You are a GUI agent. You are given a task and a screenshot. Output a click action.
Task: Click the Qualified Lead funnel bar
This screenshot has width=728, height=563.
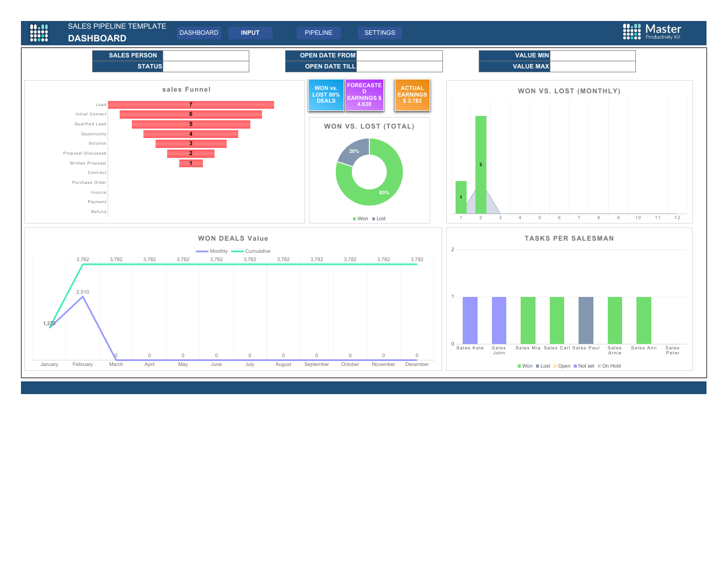pyautogui.click(x=191, y=124)
